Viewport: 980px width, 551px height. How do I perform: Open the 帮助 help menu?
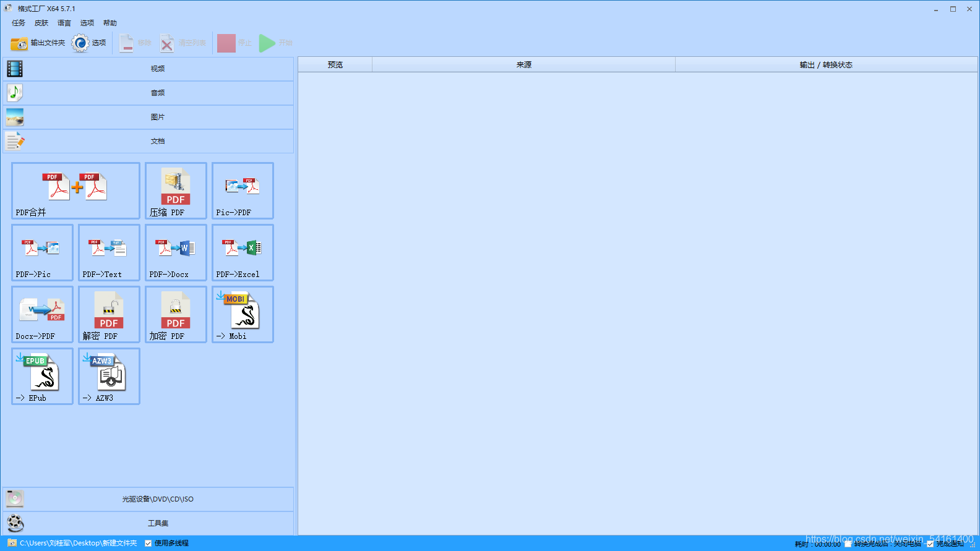(x=110, y=23)
